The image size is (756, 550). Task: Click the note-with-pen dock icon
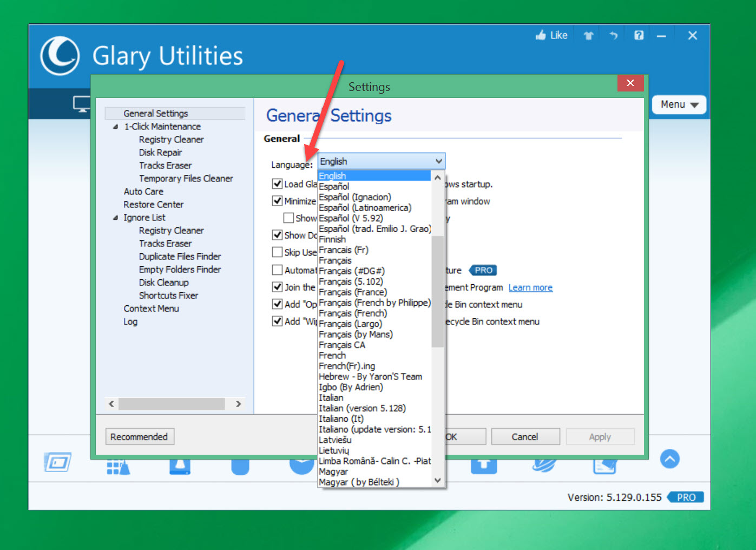[604, 466]
